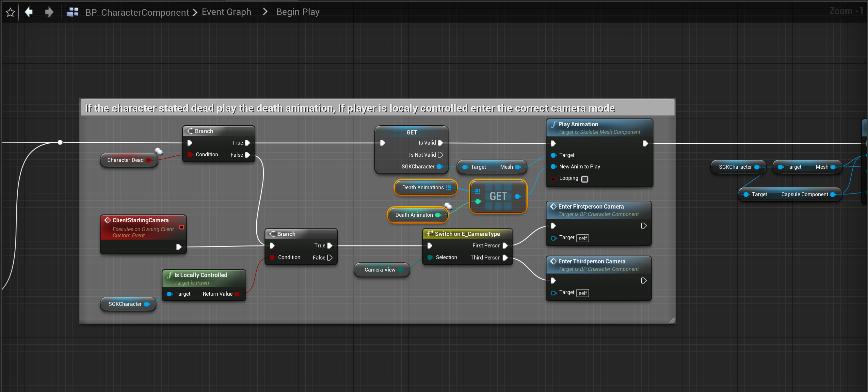
Task: Navigate back with left arrow icon
Action: point(29,12)
